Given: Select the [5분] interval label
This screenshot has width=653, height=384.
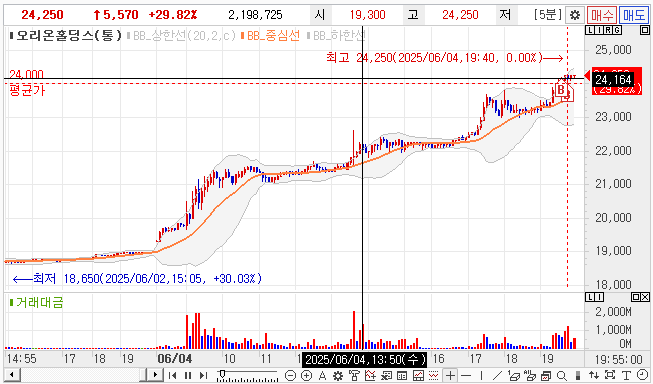Looking at the screenshot, I should [548, 15].
